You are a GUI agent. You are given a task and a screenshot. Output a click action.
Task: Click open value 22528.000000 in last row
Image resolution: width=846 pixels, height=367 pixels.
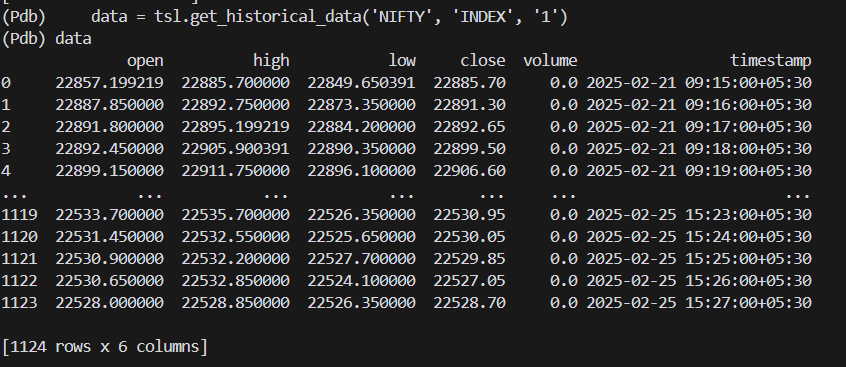click(x=110, y=302)
